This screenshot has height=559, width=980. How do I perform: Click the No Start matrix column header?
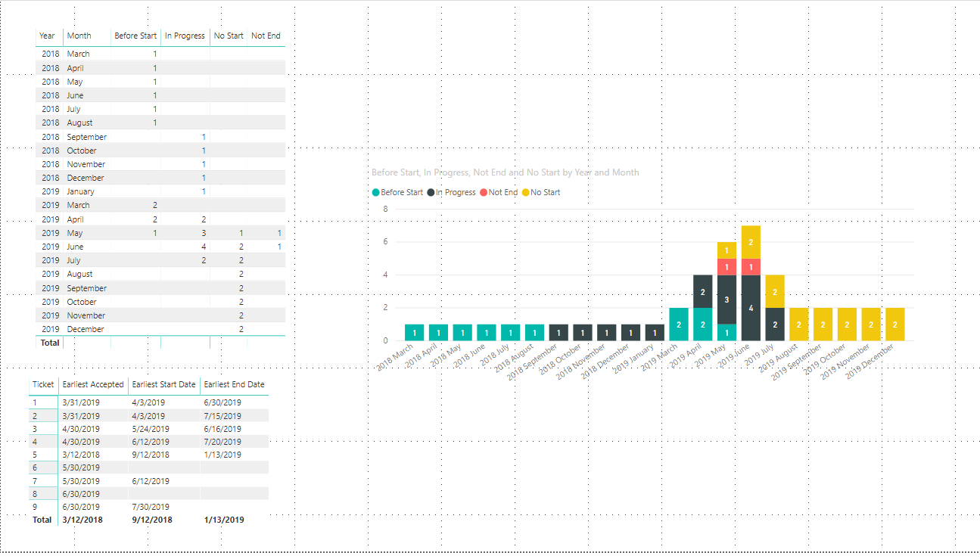pyautogui.click(x=229, y=36)
